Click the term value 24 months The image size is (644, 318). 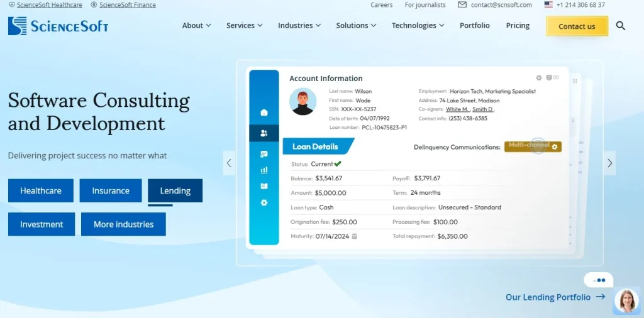[426, 192]
